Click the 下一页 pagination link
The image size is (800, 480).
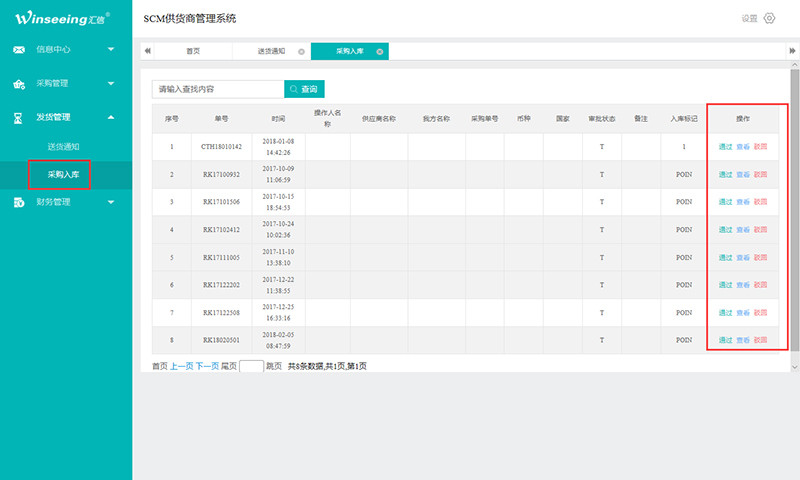(207, 367)
